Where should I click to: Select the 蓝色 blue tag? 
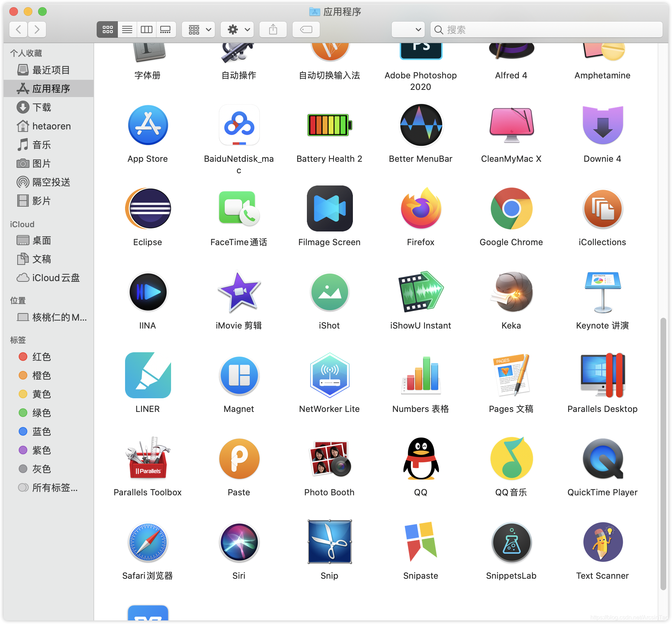[49, 431]
